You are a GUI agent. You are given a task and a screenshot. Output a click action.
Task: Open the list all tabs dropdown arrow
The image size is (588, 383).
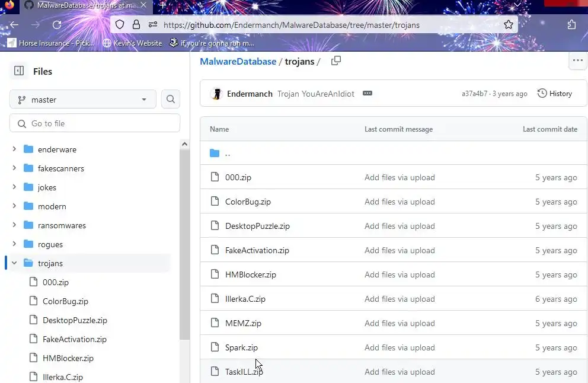(x=517, y=5)
